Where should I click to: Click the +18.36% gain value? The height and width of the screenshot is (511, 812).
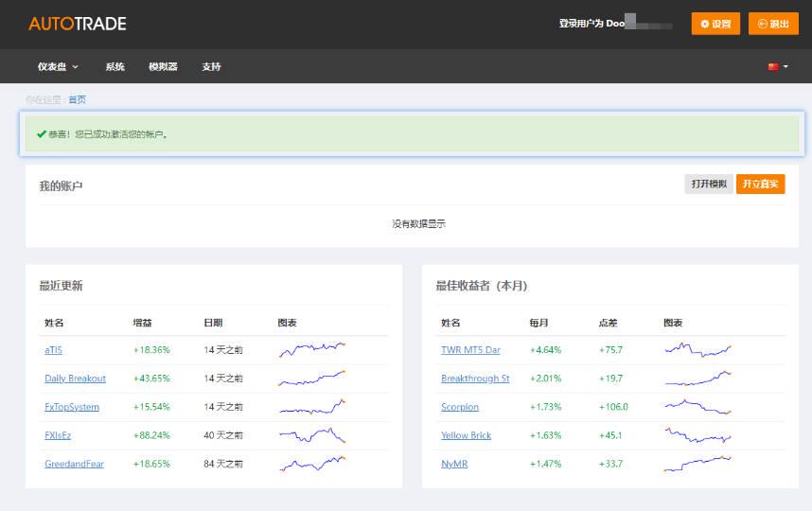pyautogui.click(x=151, y=350)
